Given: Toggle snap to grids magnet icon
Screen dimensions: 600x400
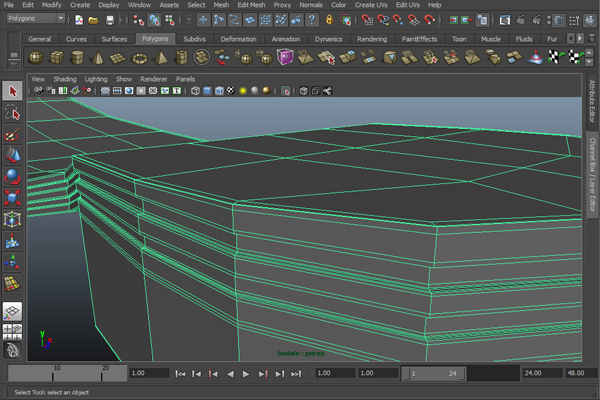Looking at the screenshot, I should pyautogui.click(x=367, y=20).
